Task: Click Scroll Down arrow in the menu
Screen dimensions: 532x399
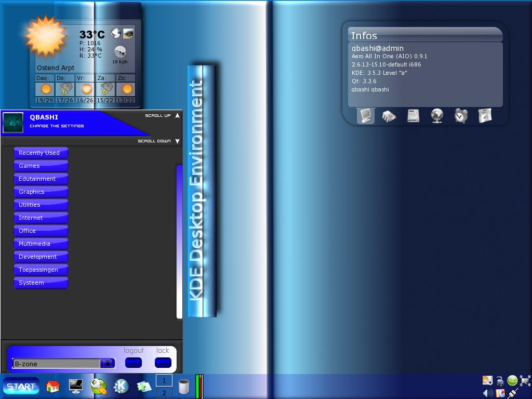Action: (177, 141)
